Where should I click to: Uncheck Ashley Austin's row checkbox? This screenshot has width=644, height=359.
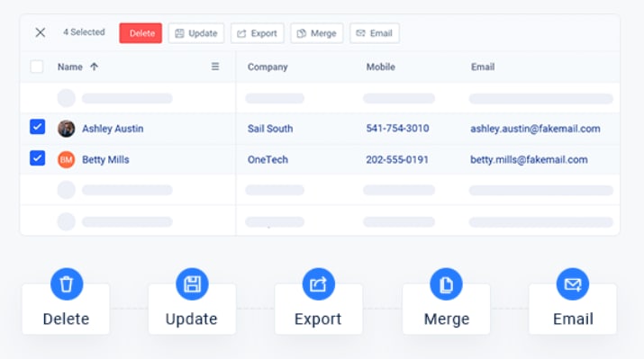tap(37, 127)
